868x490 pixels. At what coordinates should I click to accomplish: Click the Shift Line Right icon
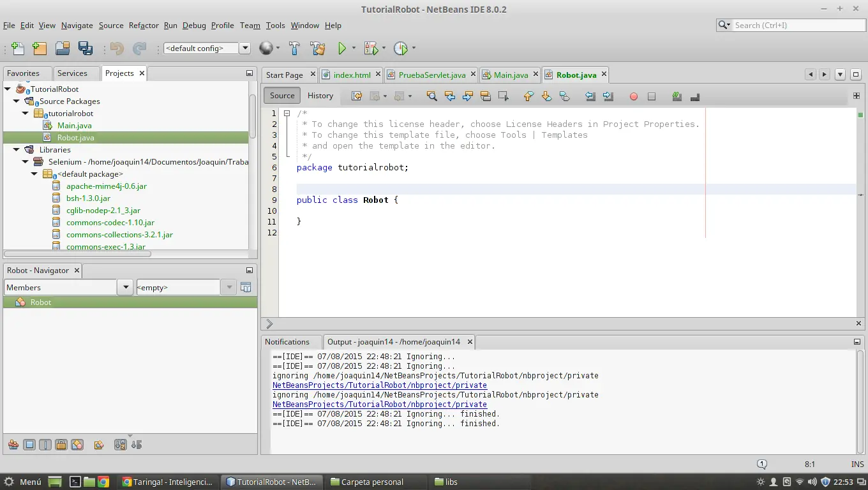pyautogui.click(x=608, y=96)
